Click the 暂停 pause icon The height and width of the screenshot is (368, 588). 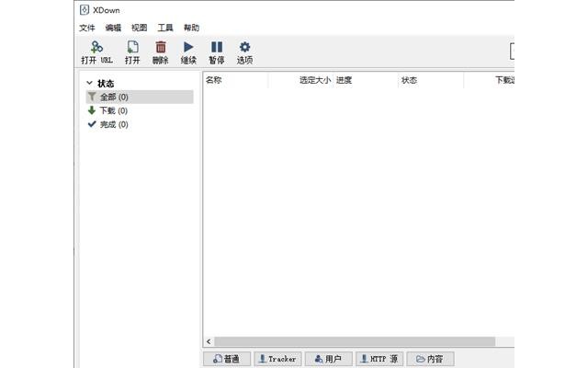pyautogui.click(x=217, y=47)
